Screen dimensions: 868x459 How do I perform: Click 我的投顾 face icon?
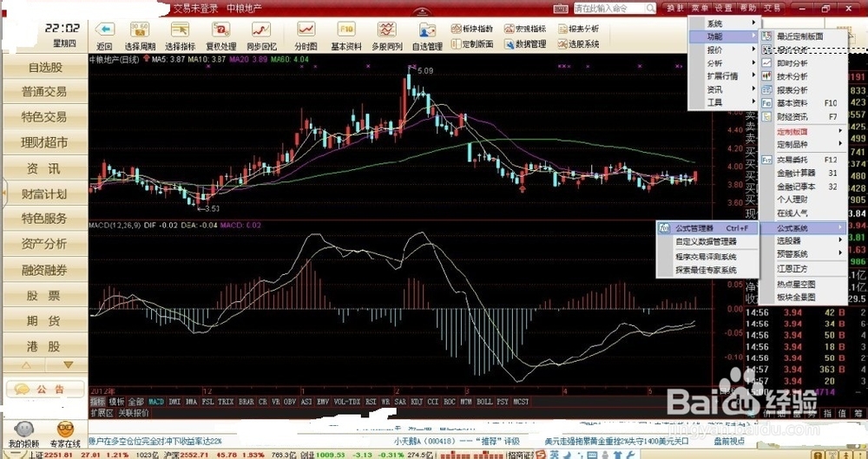pyautogui.click(x=23, y=429)
